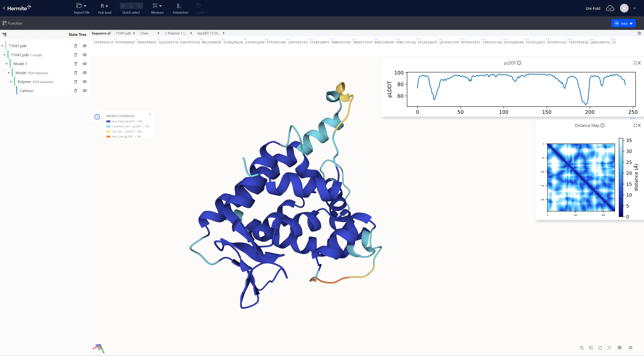The height and width of the screenshot is (356, 644).
Task: Collapse the top-level T1041.pdb tree node
Action: tap(2, 46)
